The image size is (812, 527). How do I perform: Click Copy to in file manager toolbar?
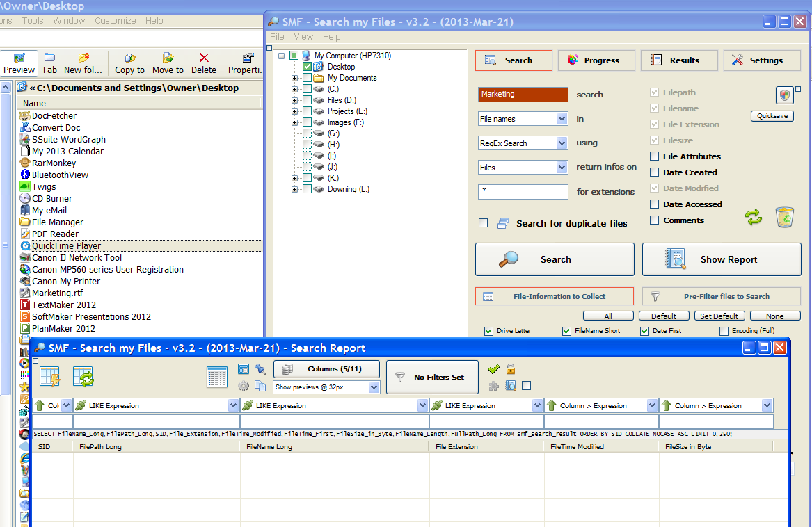129,64
